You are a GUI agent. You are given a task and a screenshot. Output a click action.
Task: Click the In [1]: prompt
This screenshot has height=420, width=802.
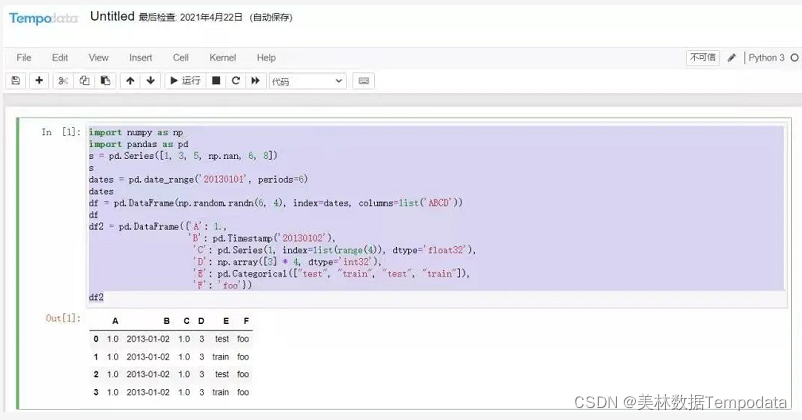(x=61, y=132)
